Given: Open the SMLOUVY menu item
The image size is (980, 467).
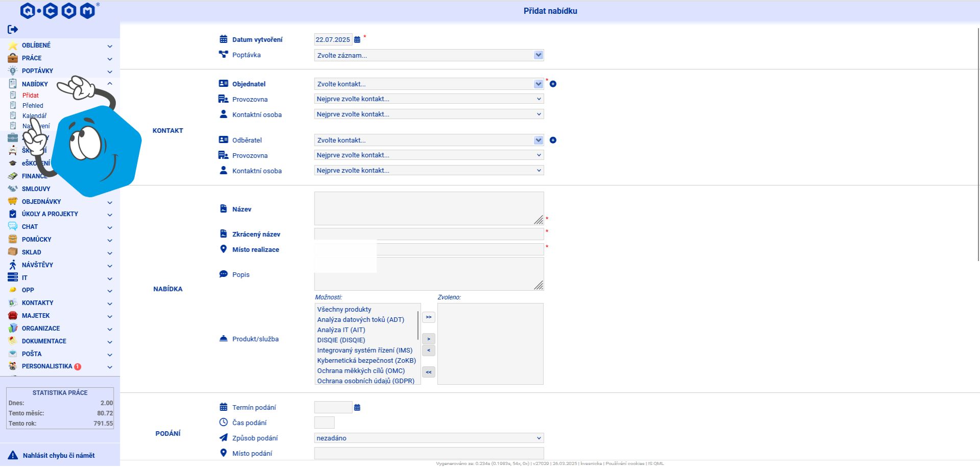Looking at the screenshot, I should 36,189.
